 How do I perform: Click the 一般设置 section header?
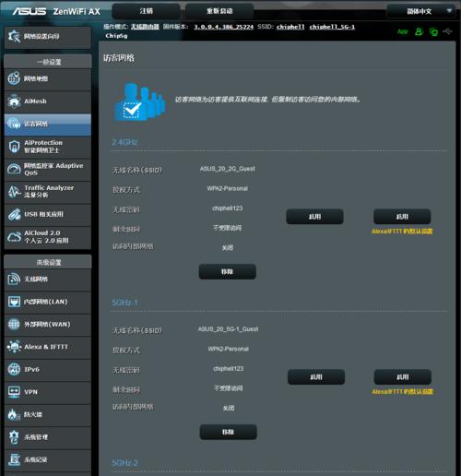click(48, 62)
